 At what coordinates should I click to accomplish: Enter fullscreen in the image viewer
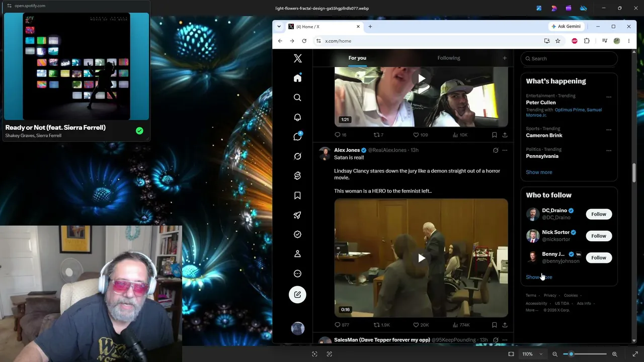635,354
